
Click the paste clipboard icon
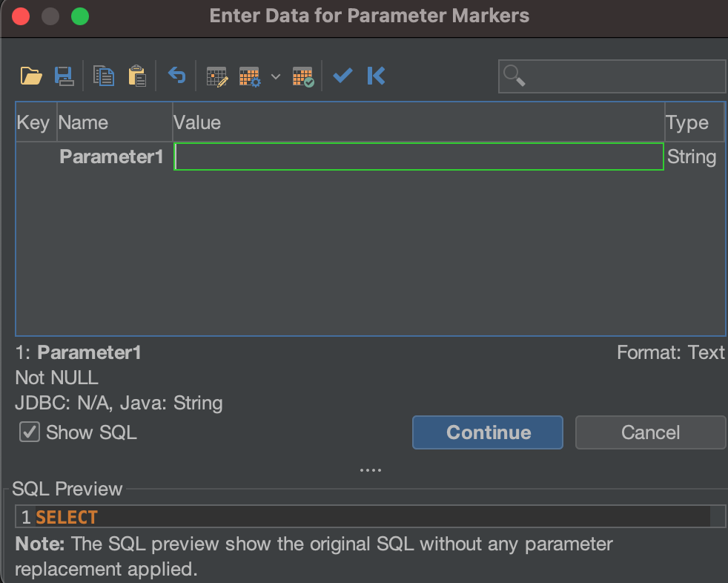(x=137, y=76)
